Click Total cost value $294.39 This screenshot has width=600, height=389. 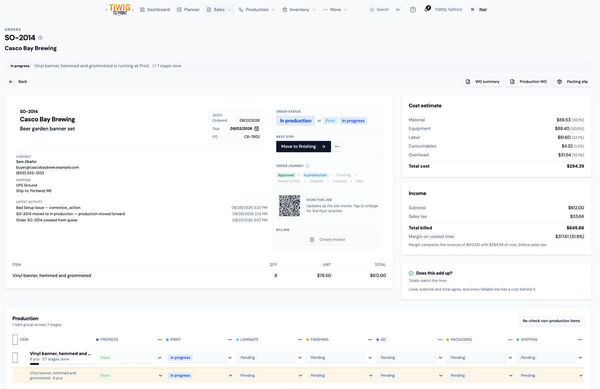tap(575, 166)
